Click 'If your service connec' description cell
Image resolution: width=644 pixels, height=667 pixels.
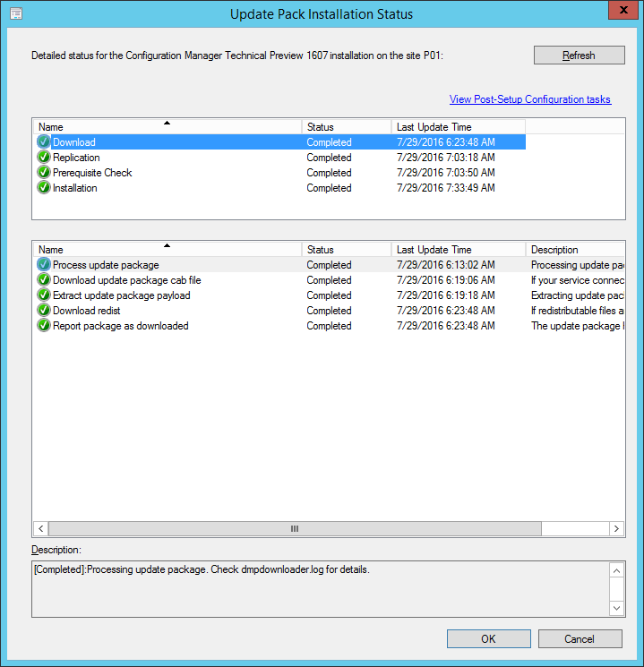tap(578, 280)
